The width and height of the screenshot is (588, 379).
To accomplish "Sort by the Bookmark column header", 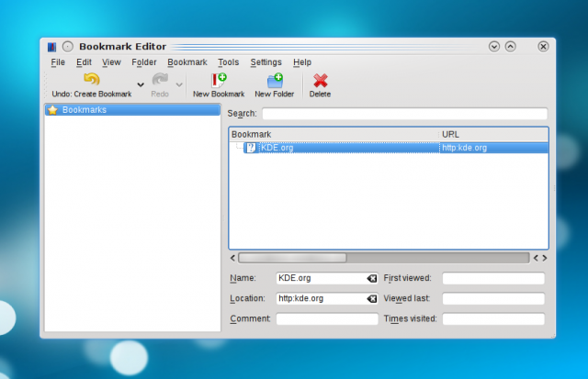I will (x=334, y=134).
